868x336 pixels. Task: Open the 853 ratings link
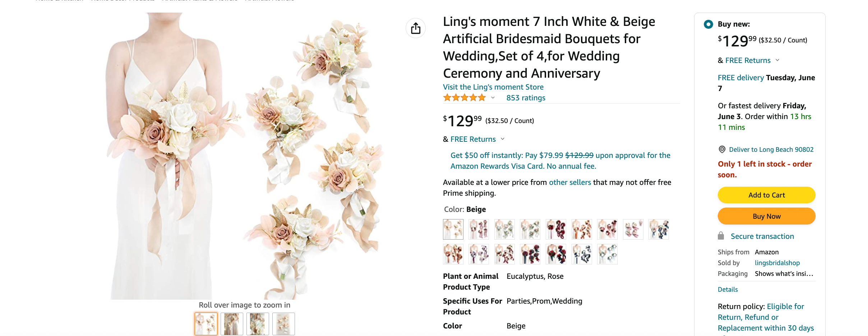pyautogui.click(x=526, y=98)
